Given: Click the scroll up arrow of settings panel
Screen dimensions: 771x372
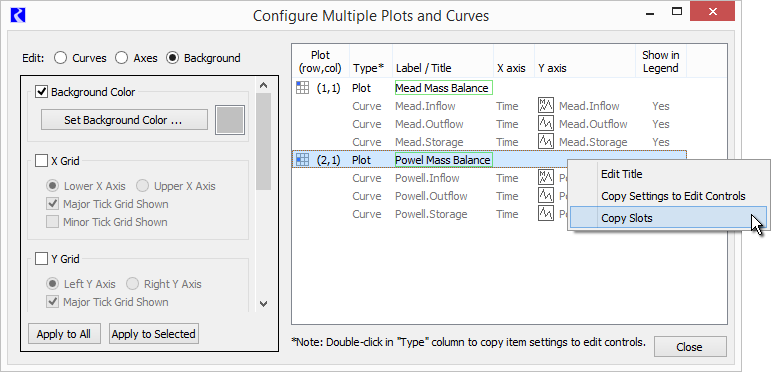Looking at the screenshot, I should [x=264, y=86].
